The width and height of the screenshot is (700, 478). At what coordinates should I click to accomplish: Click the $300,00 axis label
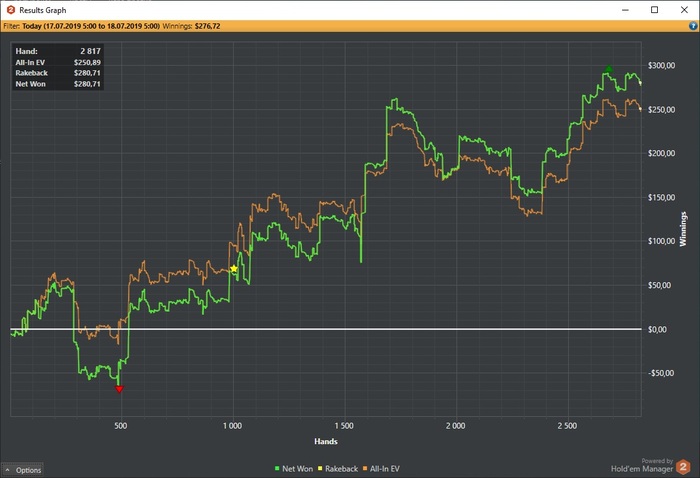point(661,66)
